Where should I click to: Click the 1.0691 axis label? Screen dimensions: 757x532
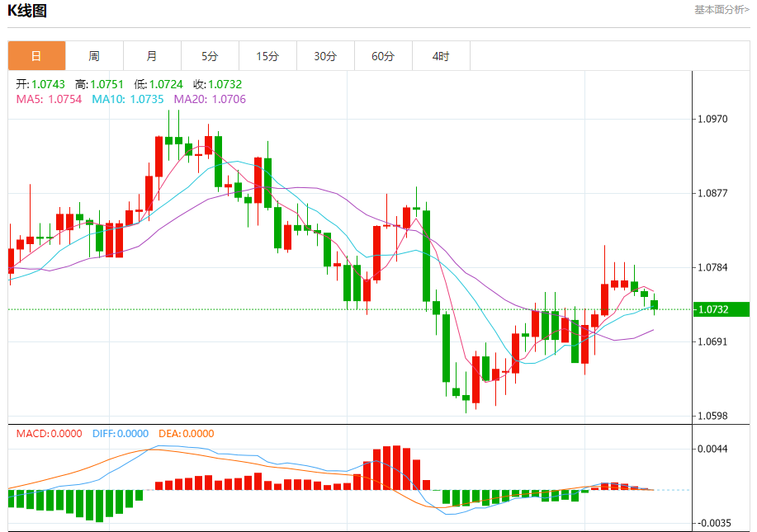pyautogui.click(x=712, y=342)
